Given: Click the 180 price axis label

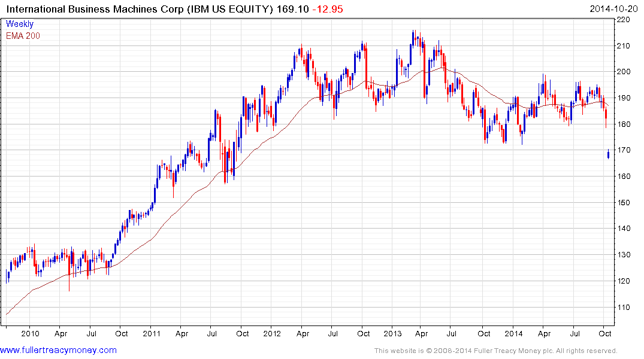Looking at the screenshot, I should coord(624,124).
